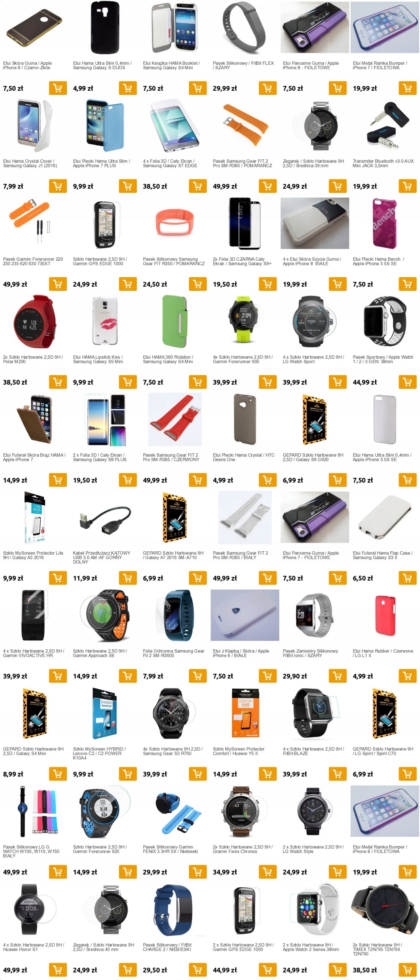Add Szkło Hartowane Garmin GPS EDGE 1000 24,99 zł to cart
This screenshot has height=980, width=420.
pos(128,284)
